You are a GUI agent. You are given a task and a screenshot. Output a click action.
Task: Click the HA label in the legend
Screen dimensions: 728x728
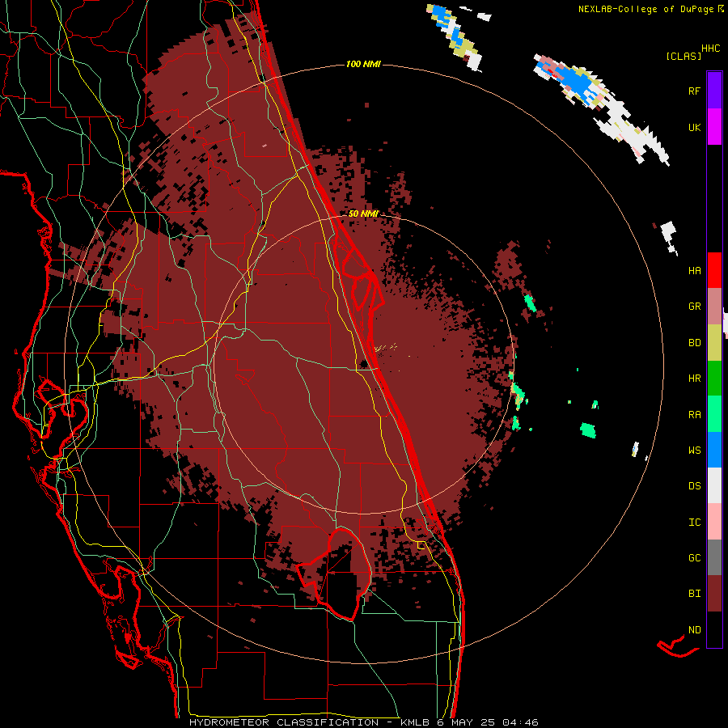[694, 271]
